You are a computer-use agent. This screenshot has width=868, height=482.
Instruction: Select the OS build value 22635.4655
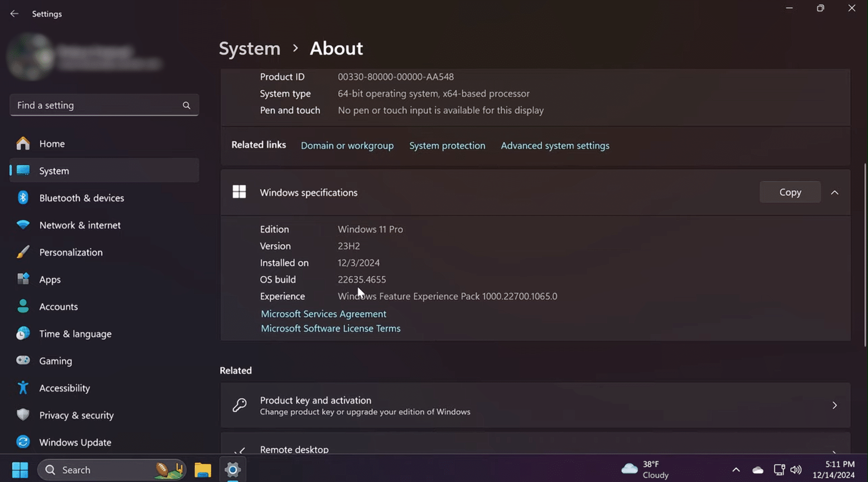coord(362,279)
